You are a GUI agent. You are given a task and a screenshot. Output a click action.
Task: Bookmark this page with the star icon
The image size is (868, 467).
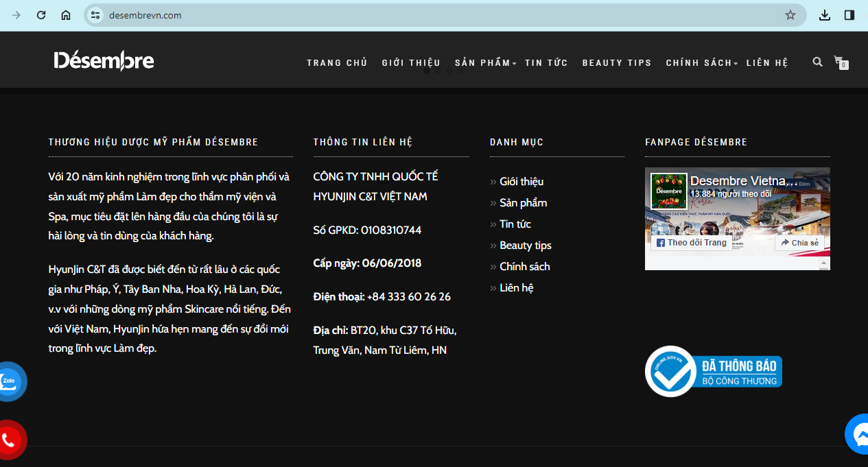point(790,15)
